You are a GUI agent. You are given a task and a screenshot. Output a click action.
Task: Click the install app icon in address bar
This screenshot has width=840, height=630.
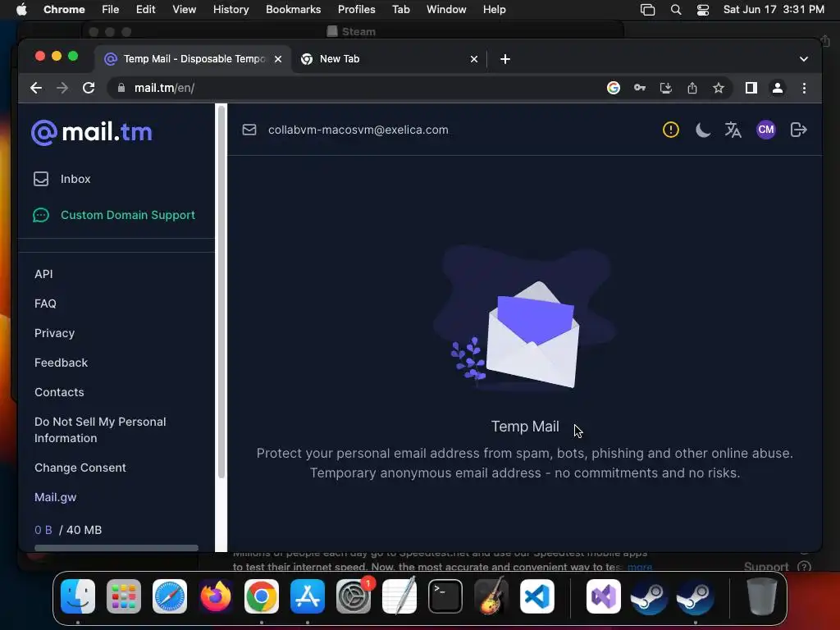[x=666, y=88]
